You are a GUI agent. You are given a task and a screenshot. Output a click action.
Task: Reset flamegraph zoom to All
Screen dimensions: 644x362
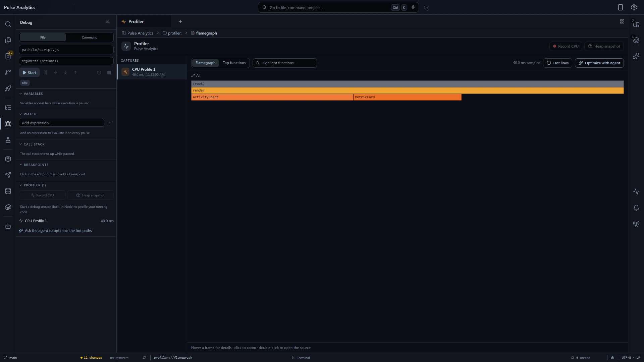click(x=196, y=75)
